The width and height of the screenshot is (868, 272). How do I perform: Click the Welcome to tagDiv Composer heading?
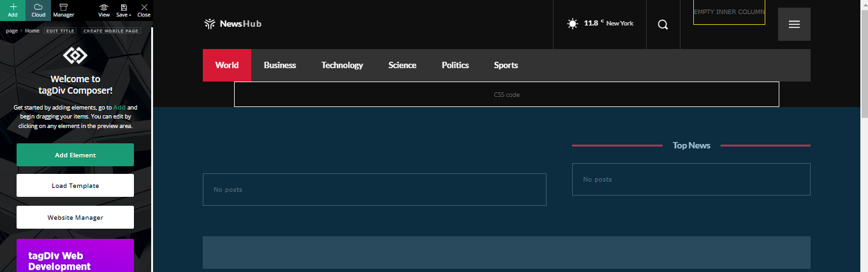coord(75,85)
